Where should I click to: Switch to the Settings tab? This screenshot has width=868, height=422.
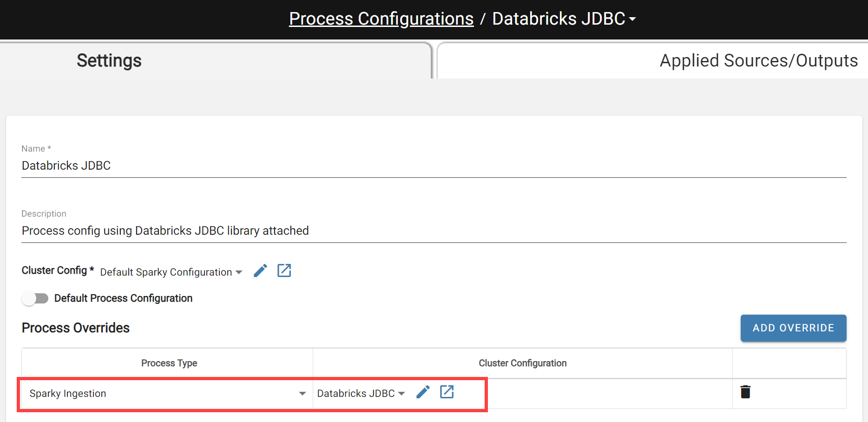pos(109,61)
